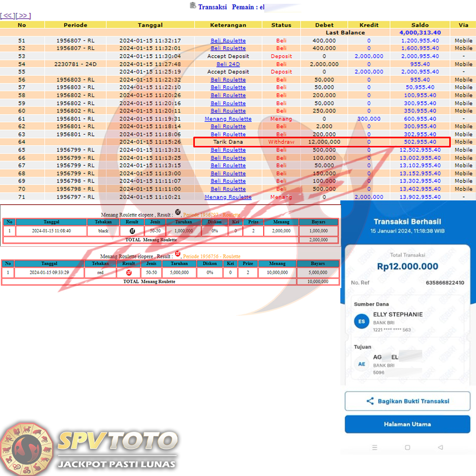The width and height of the screenshot is (476, 476).
Task: Click the SPVTOTO zodiac wheel logo
Action: click(27, 448)
